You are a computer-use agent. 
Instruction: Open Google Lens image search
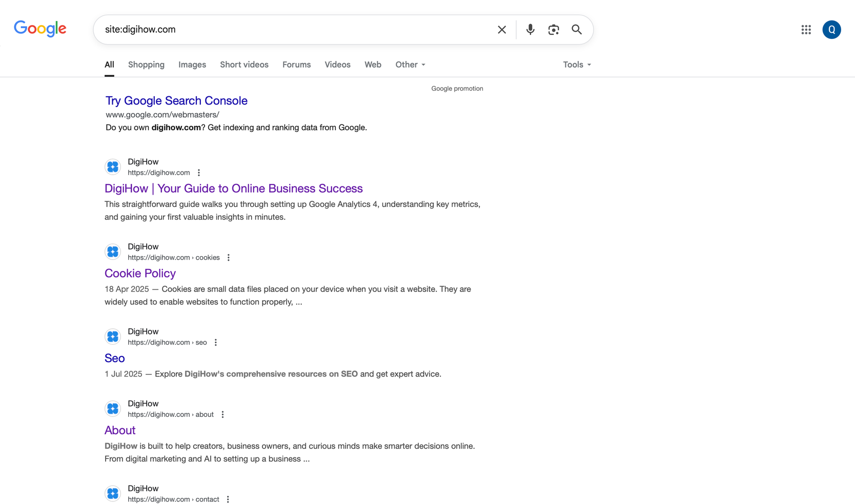(x=554, y=29)
